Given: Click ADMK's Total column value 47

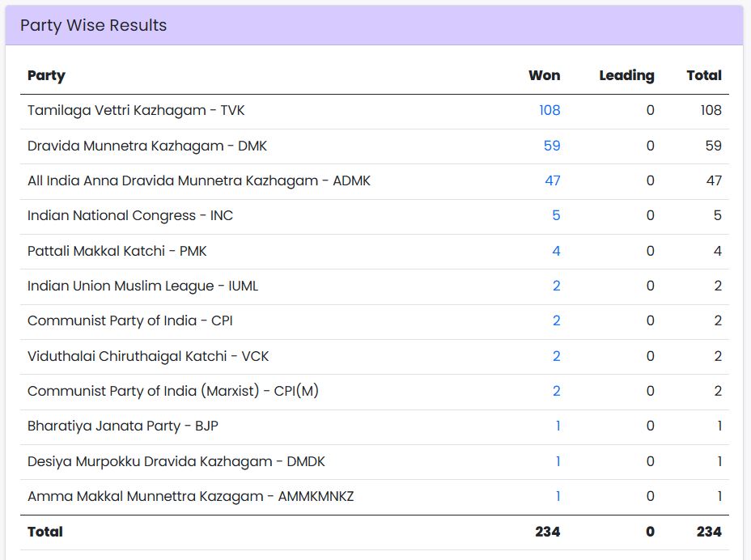Looking at the screenshot, I should pyautogui.click(x=714, y=180).
